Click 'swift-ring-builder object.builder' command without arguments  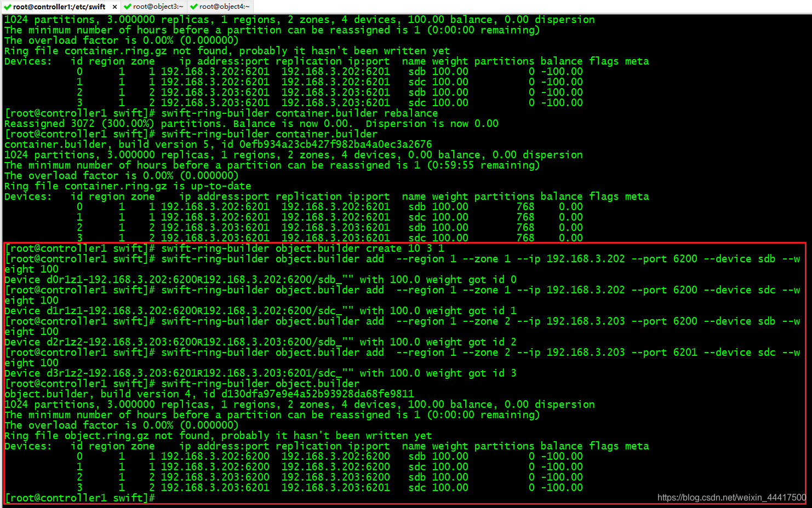[260, 384]
